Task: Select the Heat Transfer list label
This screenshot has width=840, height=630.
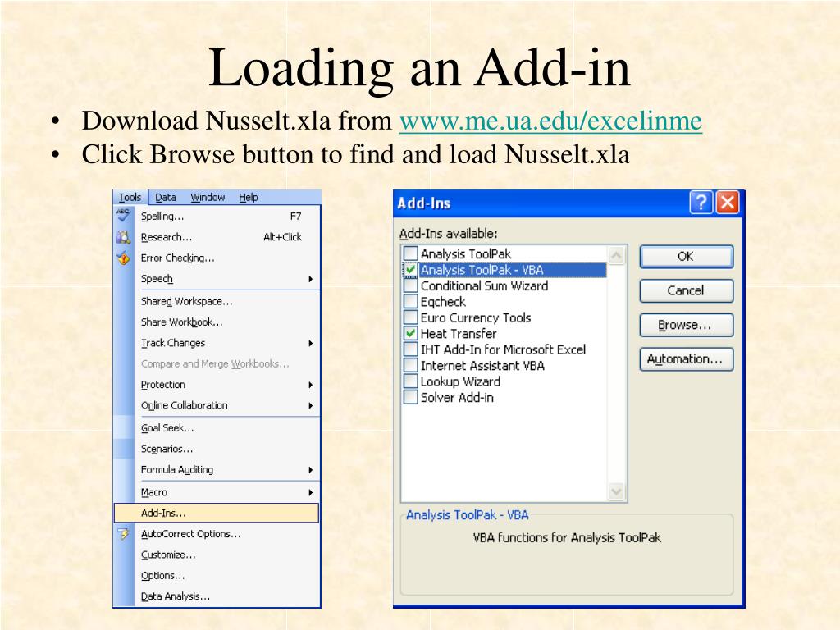Action: tap(459, 333)
